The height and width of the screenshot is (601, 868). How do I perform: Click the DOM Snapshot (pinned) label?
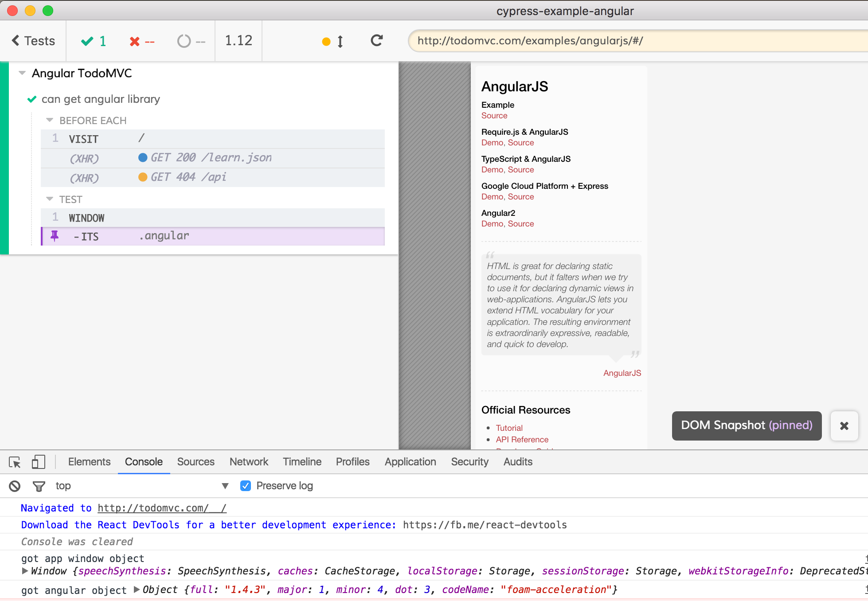(747, 425)
